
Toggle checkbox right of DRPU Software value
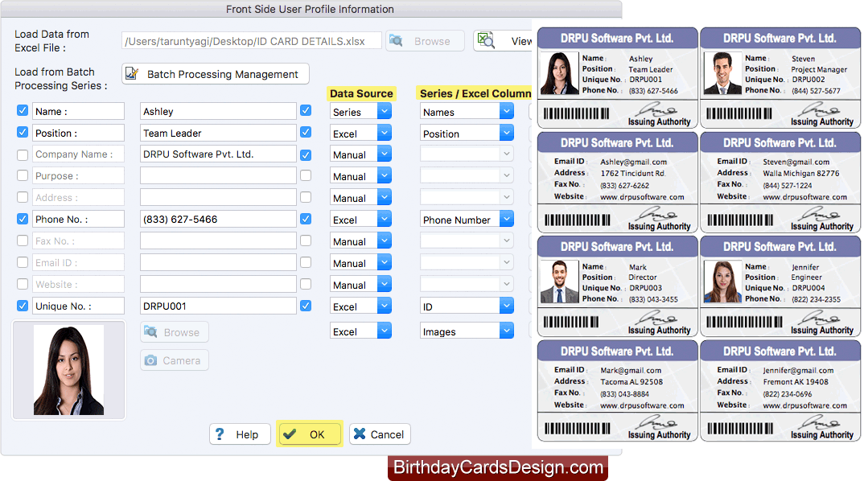pos(306,154)
